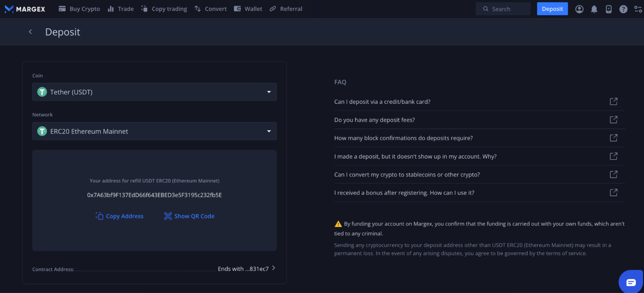Click external link icon for deposit fees FAQ
Image resolution: width=644 pixels, height=293 pixels.
[x=614, y=120]
